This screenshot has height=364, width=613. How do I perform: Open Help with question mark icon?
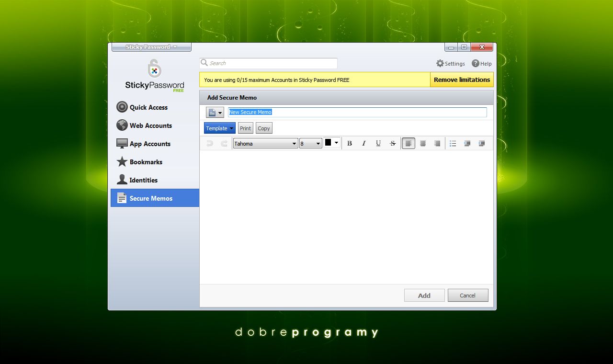[x=482, y=63]
